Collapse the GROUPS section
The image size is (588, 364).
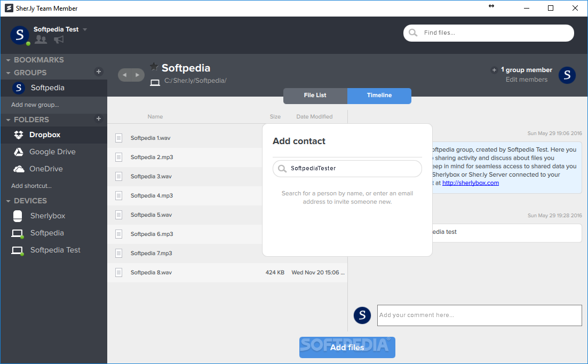click(x=8, y=73)
